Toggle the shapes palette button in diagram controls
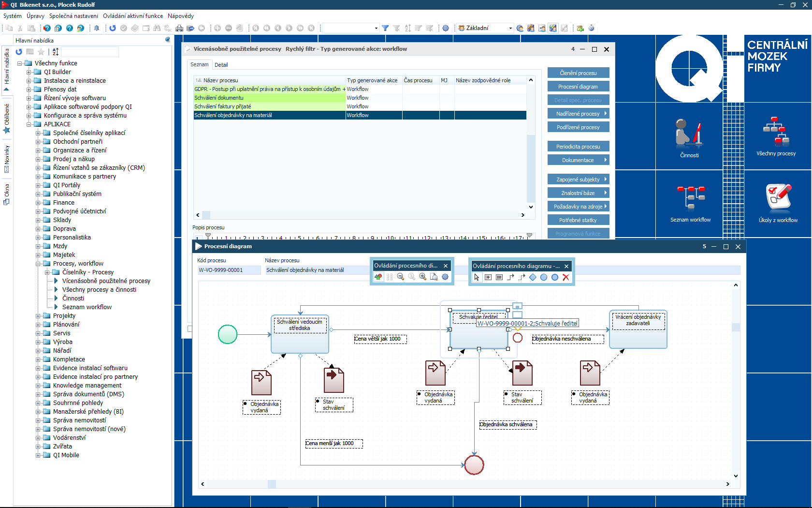 point(378,277)
